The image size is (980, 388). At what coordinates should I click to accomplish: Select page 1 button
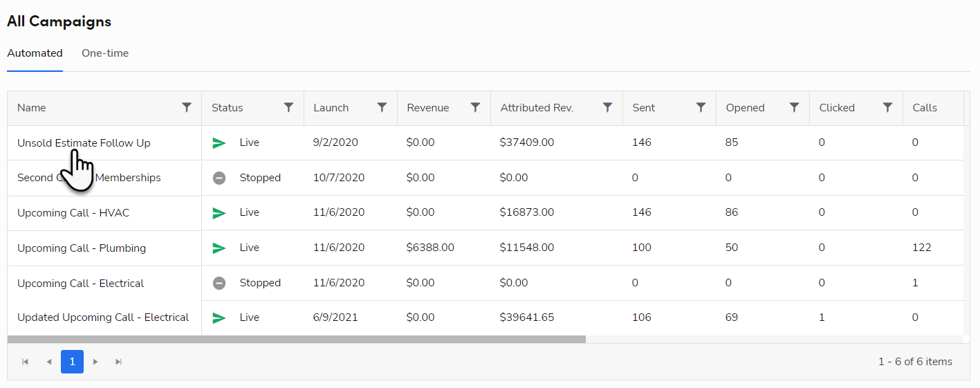tap(72, 362)
